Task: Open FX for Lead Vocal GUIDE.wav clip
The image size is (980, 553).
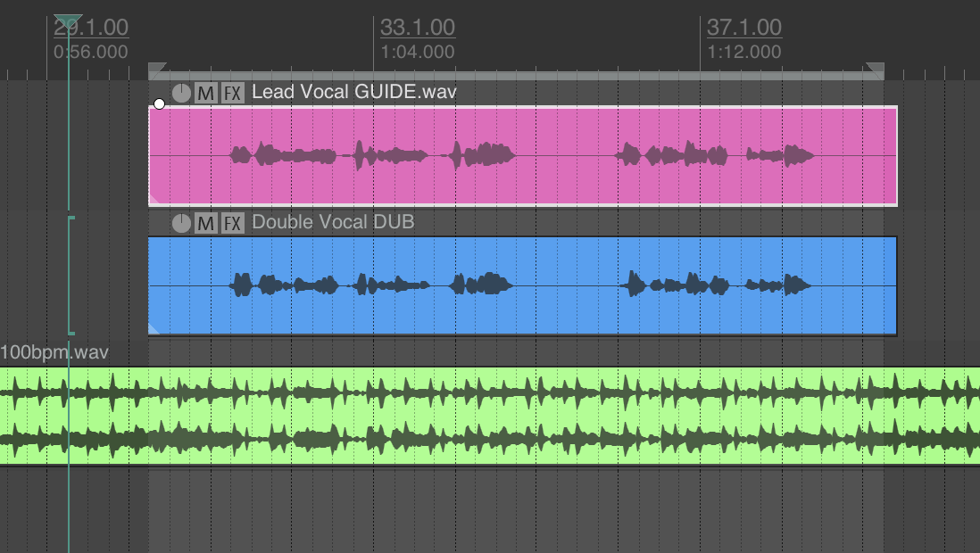Action: tap(232, 93)
